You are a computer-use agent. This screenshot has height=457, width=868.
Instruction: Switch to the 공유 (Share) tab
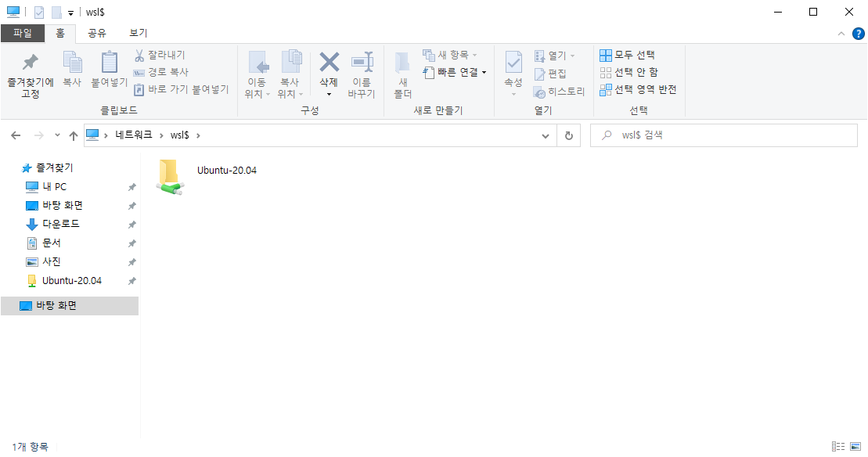point(97,33)
